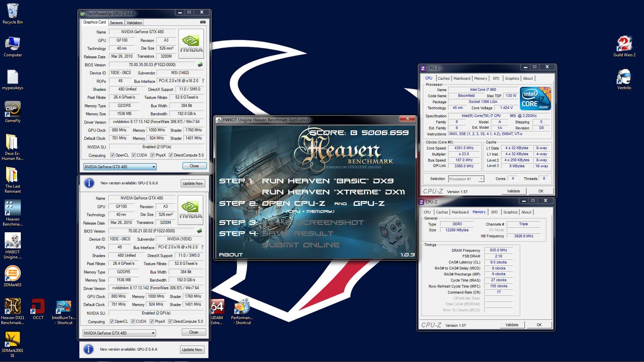Open GPU selection dropdown in top GPU-Z
This screenshot has width=644, height=362.
pyautogui.click(x=120, y=167)
